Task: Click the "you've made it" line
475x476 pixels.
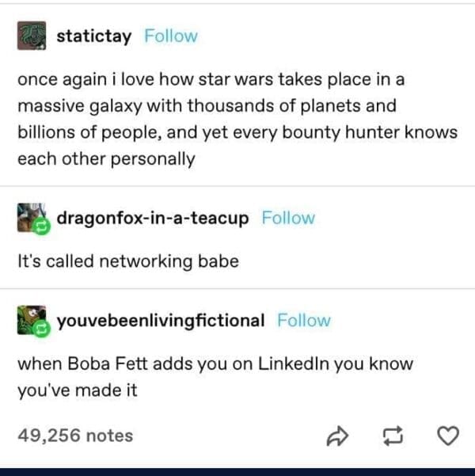Action: 78,390
